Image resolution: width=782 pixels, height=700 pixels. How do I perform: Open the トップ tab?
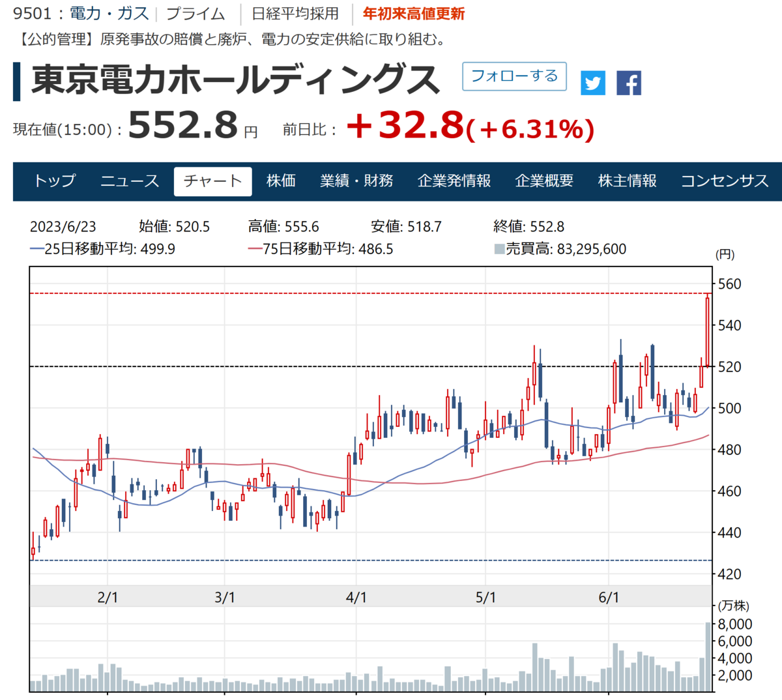coord(55,181)
